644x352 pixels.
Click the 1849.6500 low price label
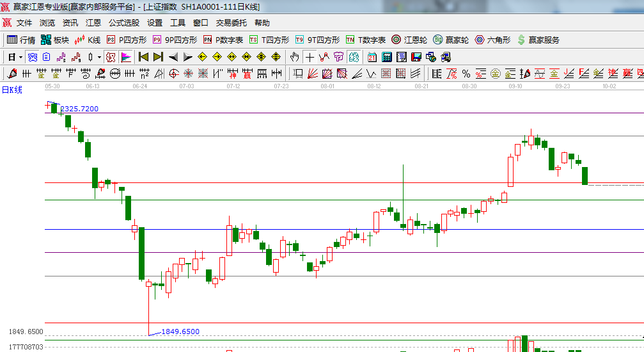[x=180, y=332]
